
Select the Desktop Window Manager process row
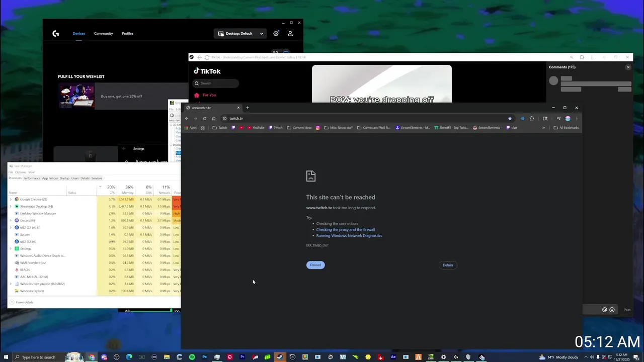click(x=94, y=214)
